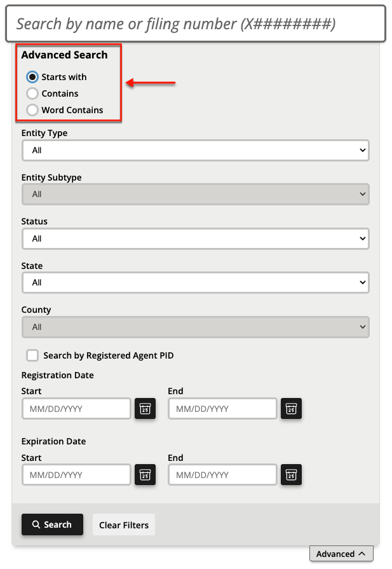
Task: Open the State dropdown
Action: point(196,283)
